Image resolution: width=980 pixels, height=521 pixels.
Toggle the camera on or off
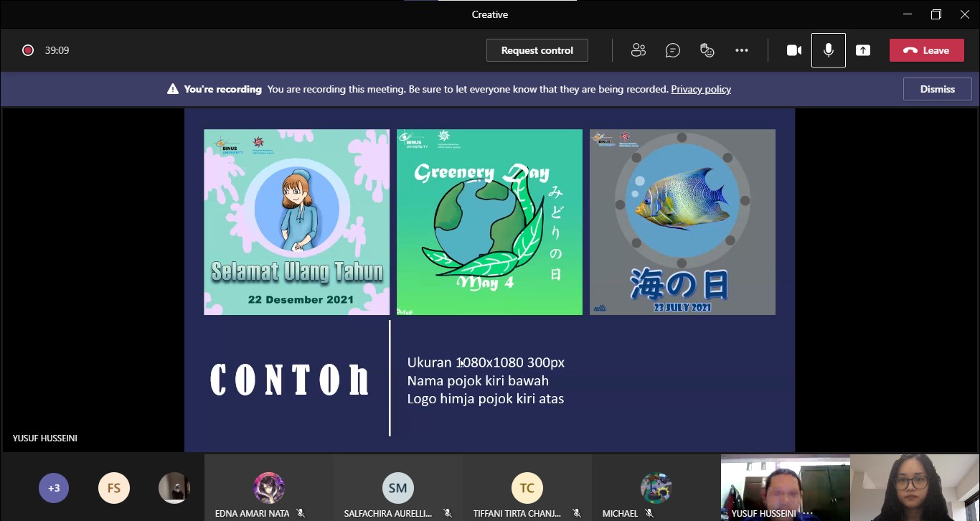[793, 50]
